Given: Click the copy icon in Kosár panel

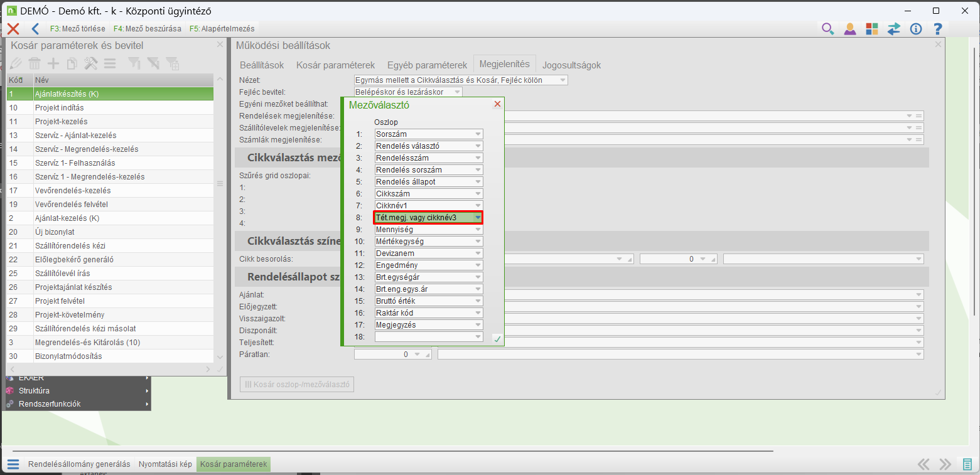Looking at the screenshot, I should point(72,63).
